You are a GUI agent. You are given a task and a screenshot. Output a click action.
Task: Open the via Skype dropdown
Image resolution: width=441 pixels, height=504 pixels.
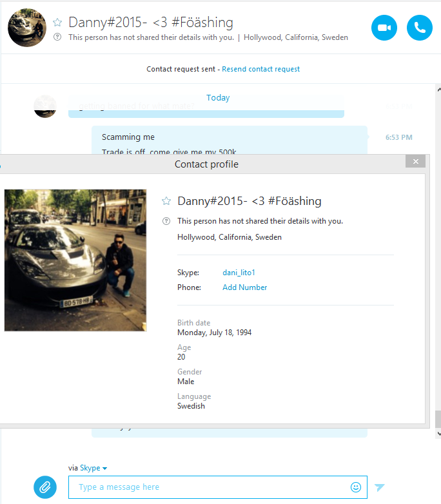[93, 468]
